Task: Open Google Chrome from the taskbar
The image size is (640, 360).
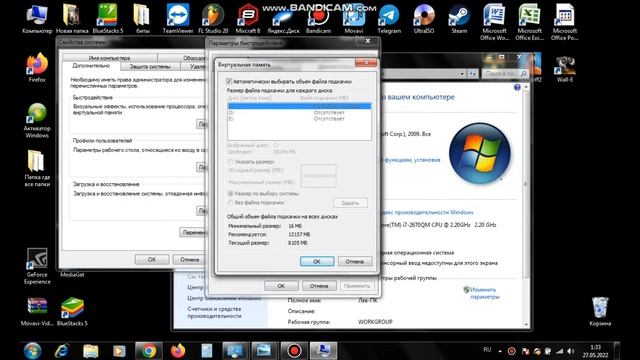Action: coord(149,350)
